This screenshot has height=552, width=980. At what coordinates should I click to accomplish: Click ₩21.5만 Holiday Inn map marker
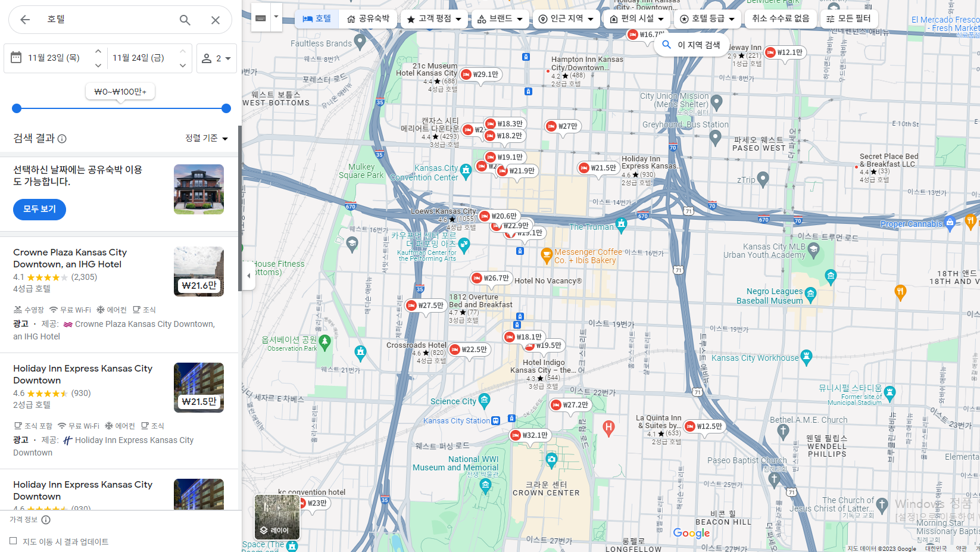click(x=599, y=169)
